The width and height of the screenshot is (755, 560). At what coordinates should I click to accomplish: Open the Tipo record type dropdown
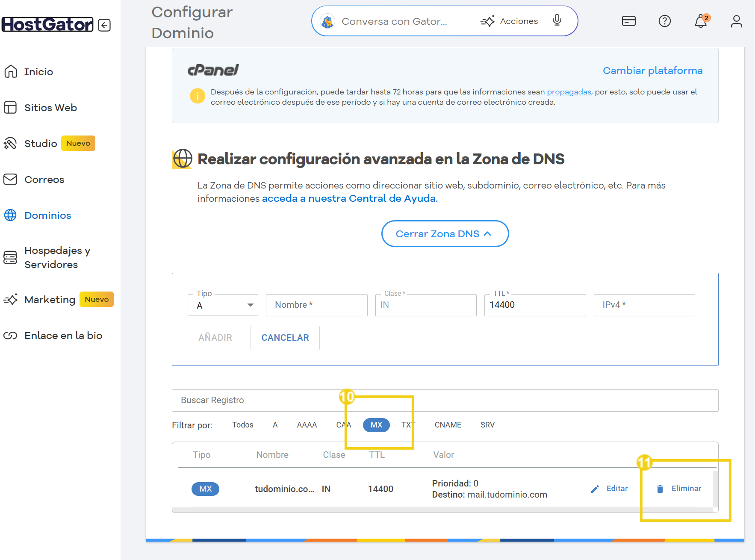(223, 305)
